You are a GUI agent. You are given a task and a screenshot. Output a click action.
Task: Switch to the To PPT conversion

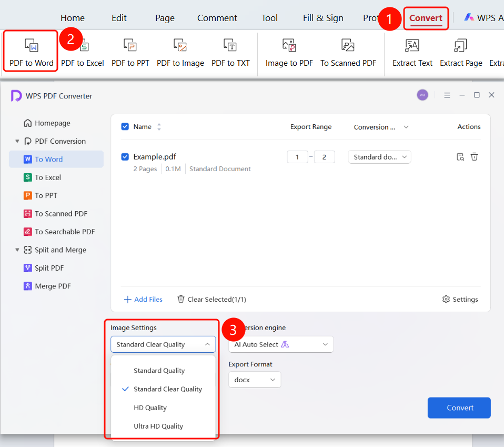point(41,195)
